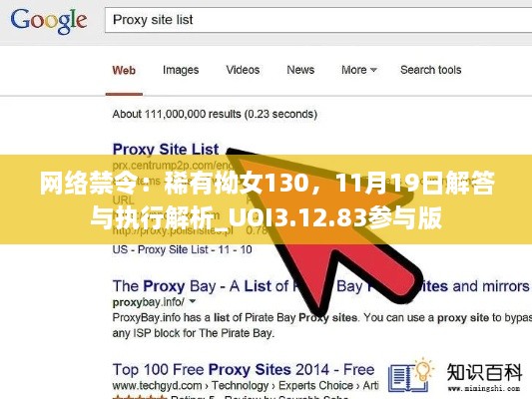This screenshot has width=532, height=399.
Task: Click the Proxy site list search box
Action: tap(318, 20)
